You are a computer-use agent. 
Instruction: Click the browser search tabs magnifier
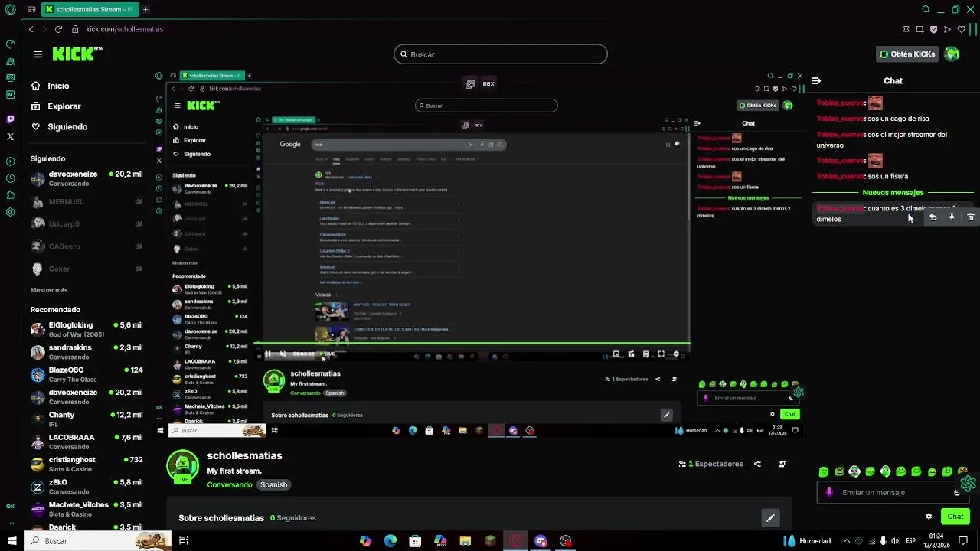(926, 10)
